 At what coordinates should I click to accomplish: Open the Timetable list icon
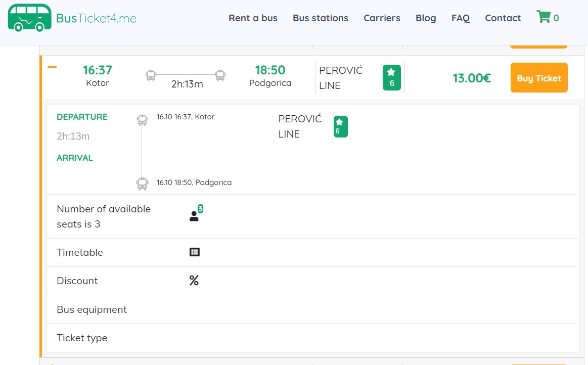pos(194,252)
